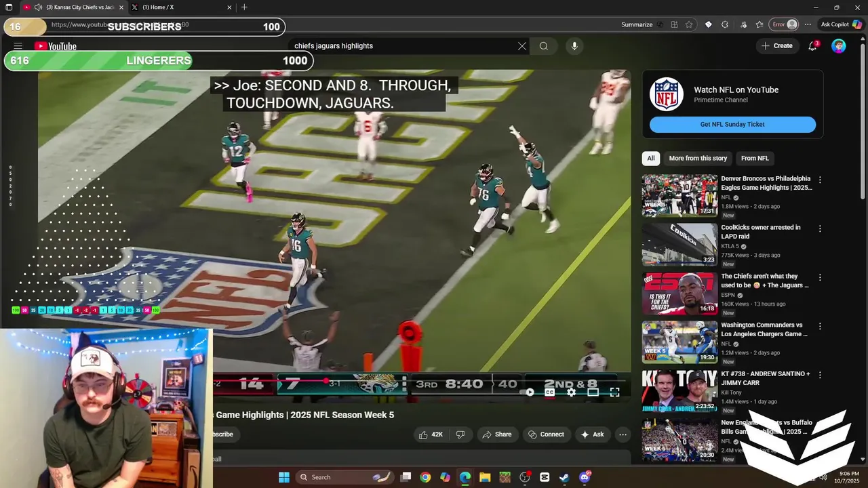The width and height of the screenshot is (868, 488).
Task: Open the NFL Primetime Channel logo
Action: (x=667, y=94)
